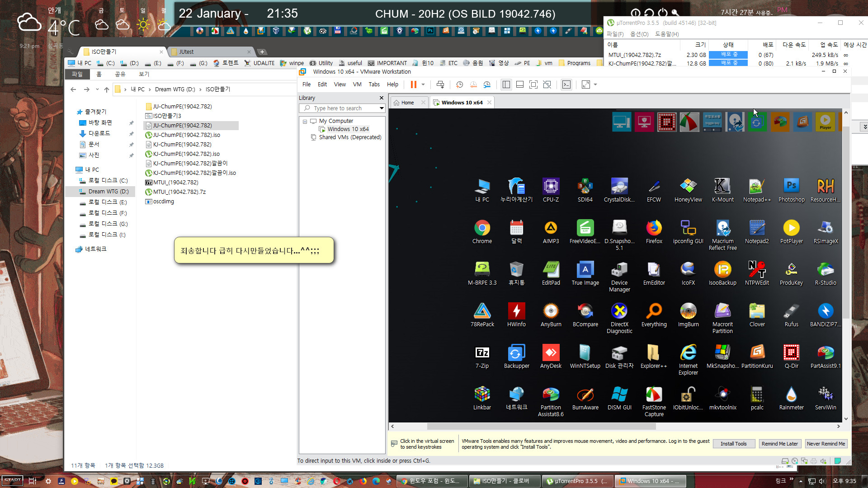Open the VM menu in VMware
Screen dimensions: 868x488
[x=357, y=84]
